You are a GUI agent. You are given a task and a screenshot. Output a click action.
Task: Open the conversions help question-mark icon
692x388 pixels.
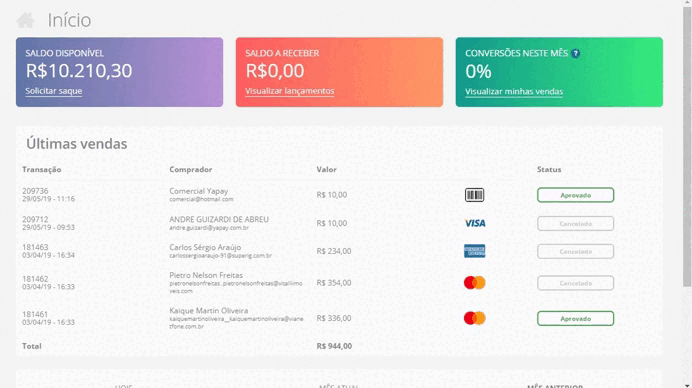pos(575,53)
